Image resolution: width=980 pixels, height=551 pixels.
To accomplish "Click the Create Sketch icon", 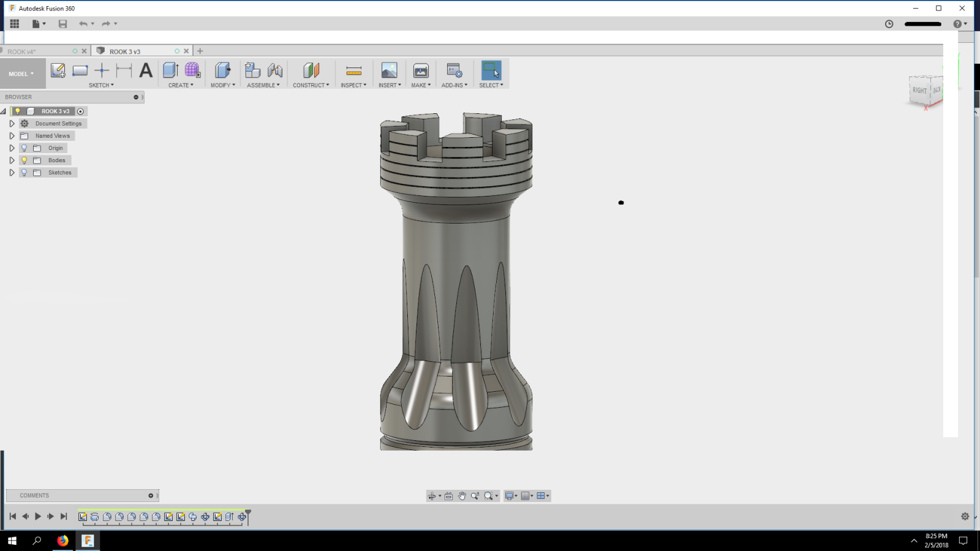I will pos(58,70).
